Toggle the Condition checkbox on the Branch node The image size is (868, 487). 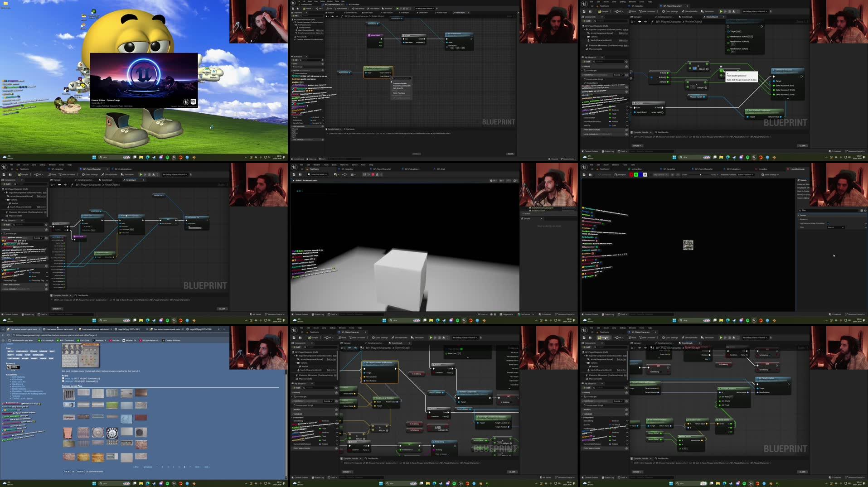click(433, 372)
